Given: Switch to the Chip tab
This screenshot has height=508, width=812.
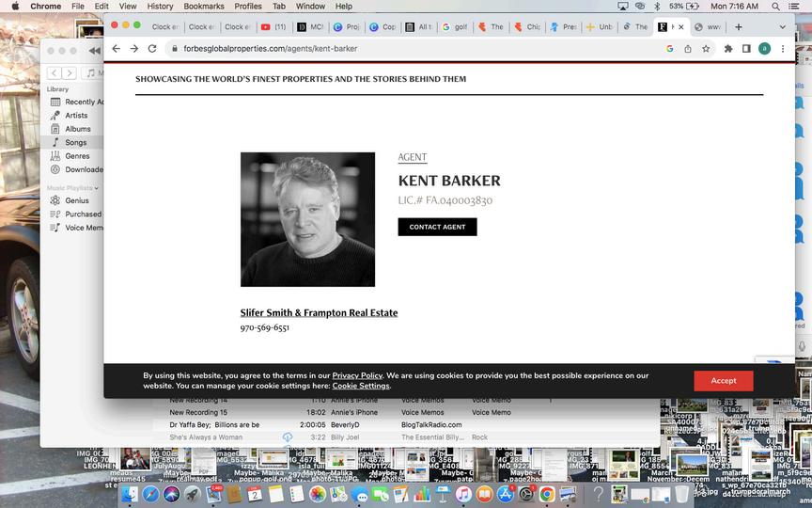Looking at the screenshot, I should 527,27.
